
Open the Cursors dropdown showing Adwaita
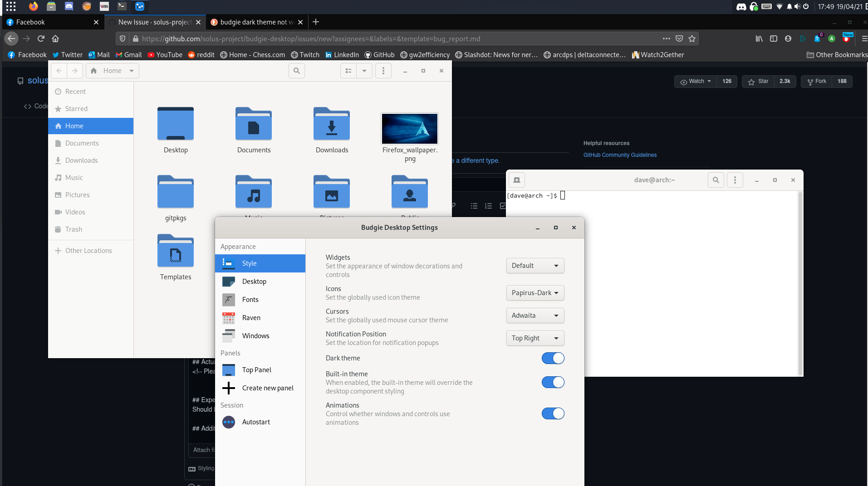click(535, 316)
